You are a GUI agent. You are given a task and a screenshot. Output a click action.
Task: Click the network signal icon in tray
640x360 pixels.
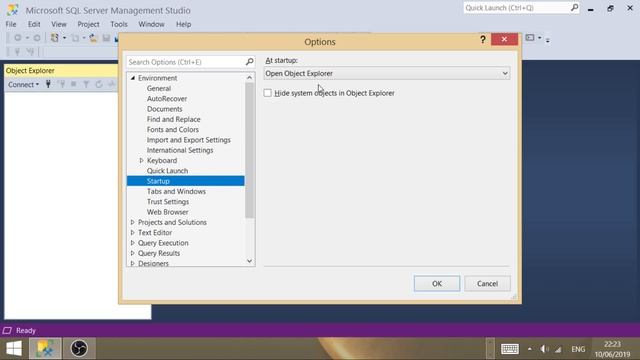[558, 349]
